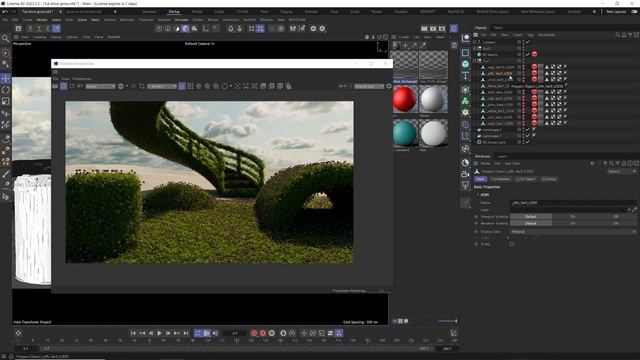This screenshot has height=360, width=640.
Task: Set Renderer Visibility to Off
Action: 615,224
